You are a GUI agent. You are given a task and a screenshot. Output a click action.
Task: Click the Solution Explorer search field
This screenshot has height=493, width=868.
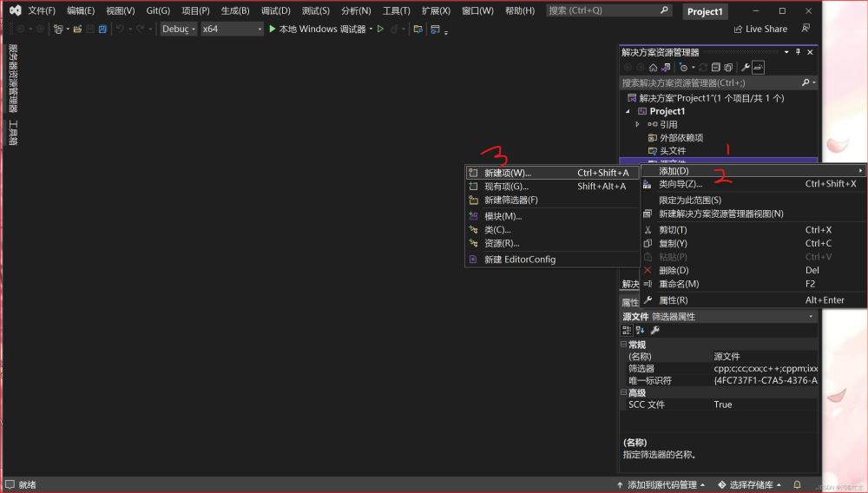710,82
